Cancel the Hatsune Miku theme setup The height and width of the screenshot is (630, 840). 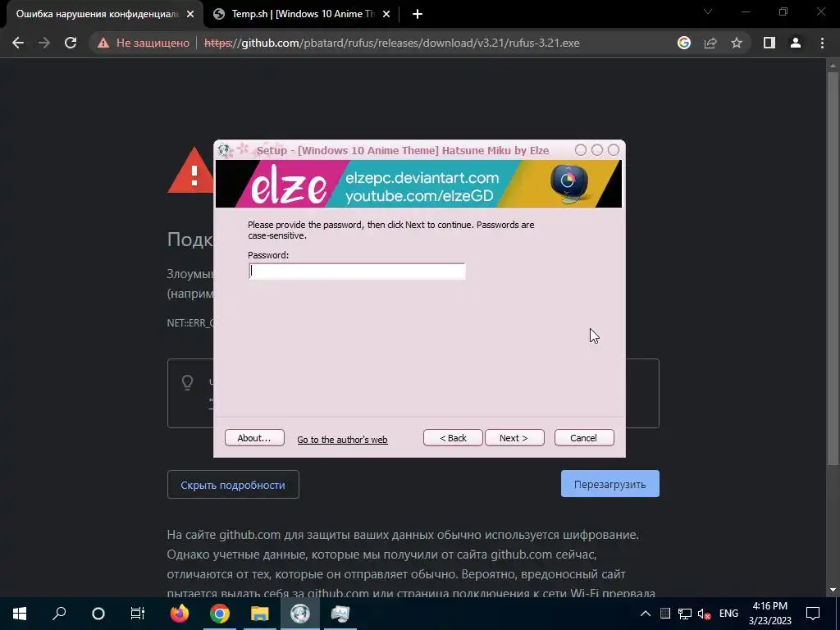click(584, 438)
